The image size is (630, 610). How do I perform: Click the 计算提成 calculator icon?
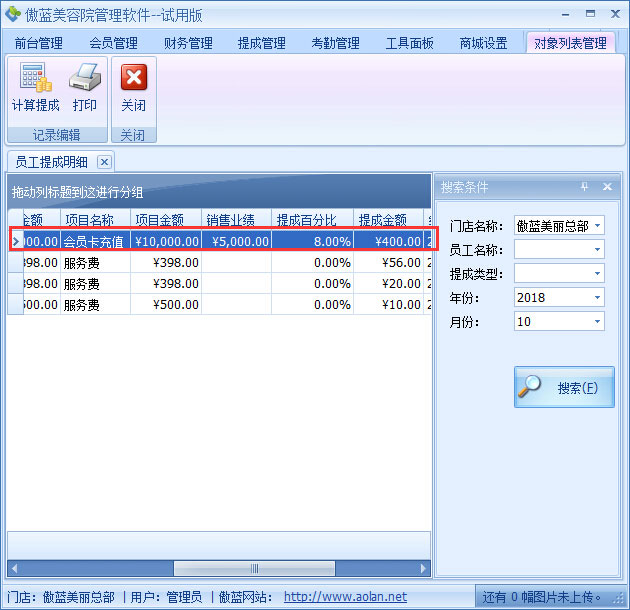36,77
